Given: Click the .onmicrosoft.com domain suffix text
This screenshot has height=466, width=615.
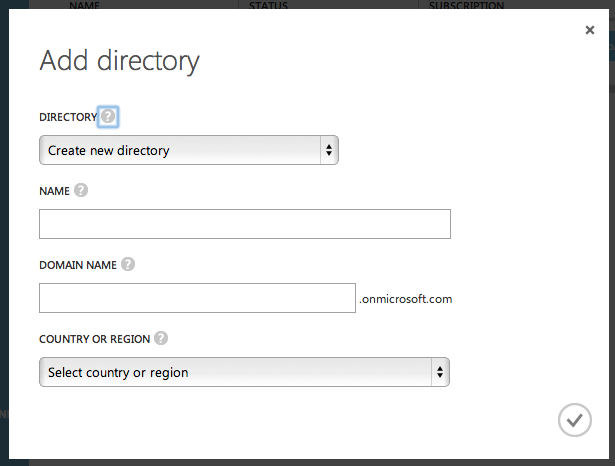Looking at the screenshot, I should tap(406, 299).
